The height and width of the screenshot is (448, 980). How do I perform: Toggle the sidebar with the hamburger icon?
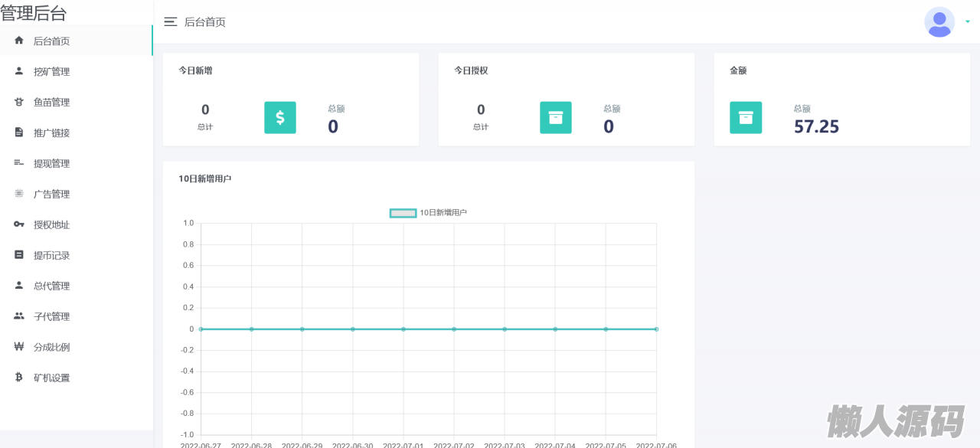[171, 22]
